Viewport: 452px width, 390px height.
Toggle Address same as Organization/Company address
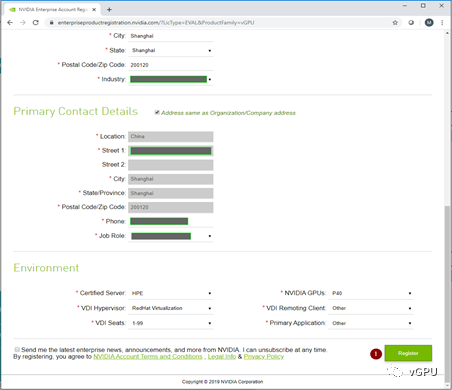[157, 113]
